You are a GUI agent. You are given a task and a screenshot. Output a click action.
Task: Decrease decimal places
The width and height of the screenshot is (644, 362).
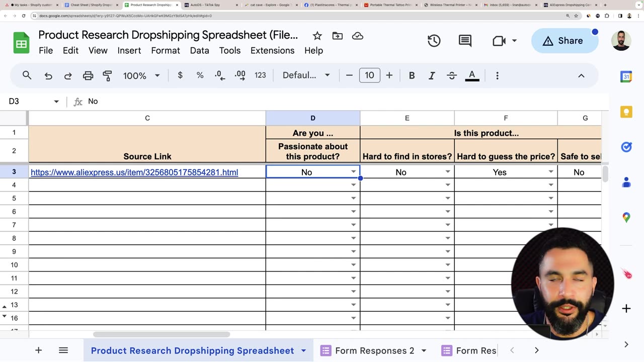click(220, 75)
